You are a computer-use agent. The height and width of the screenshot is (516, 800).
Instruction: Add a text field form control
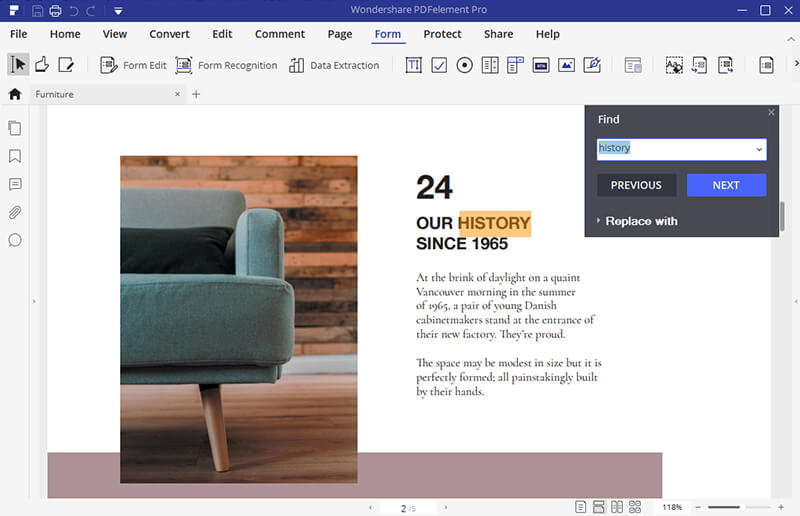413,65
